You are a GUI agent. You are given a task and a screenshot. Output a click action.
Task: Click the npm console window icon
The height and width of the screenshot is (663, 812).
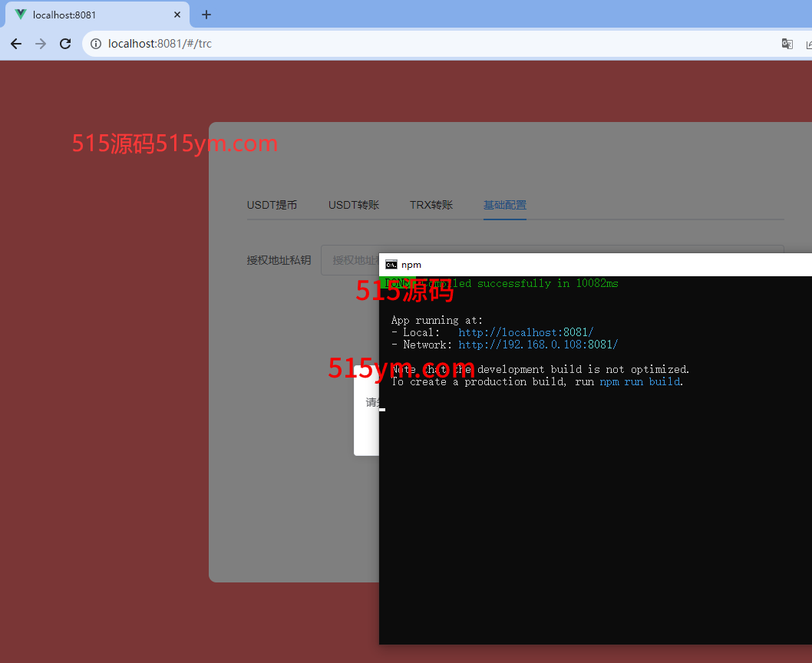click(x=391, y=265)
